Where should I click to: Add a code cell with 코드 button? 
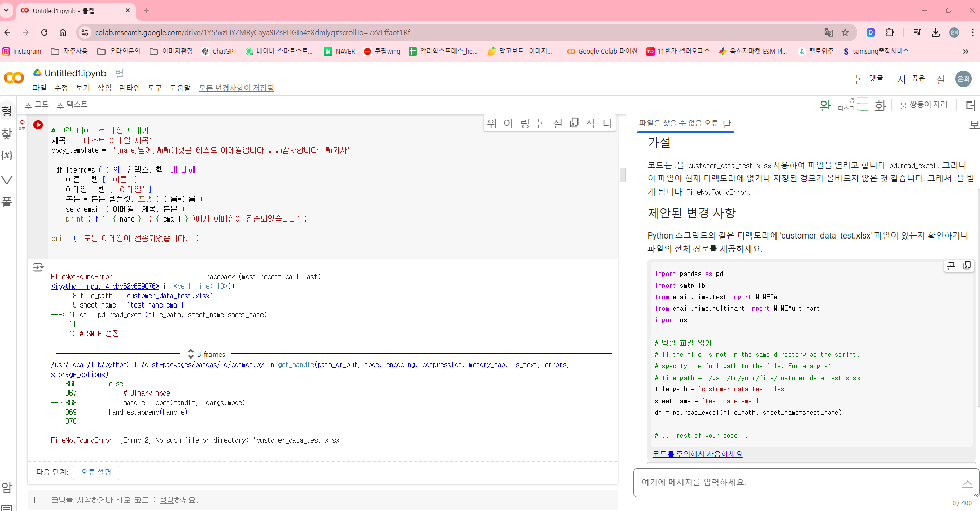click(x=37, y=105)
